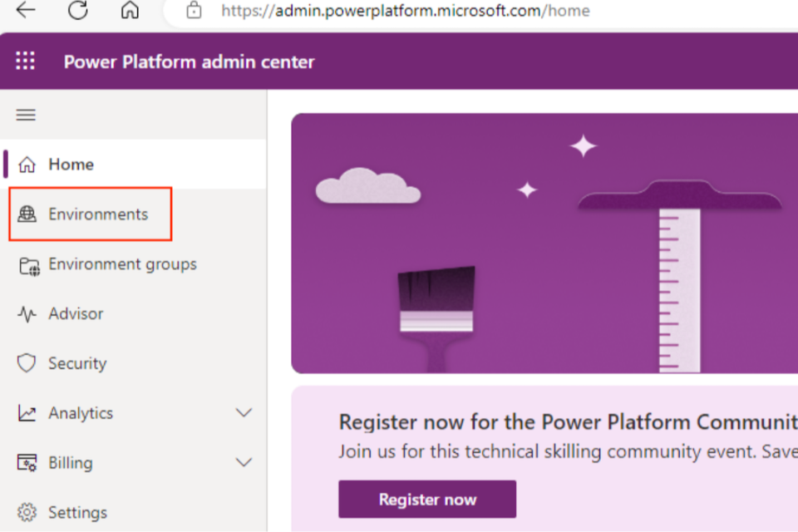Click the purple banner illustration

tap(544, 243)
